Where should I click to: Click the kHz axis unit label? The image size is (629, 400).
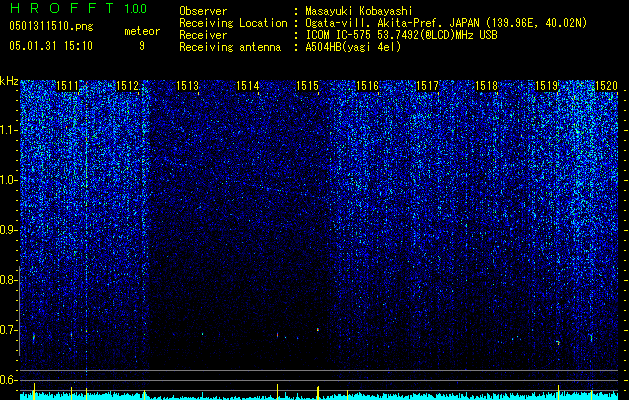(9, 81)
